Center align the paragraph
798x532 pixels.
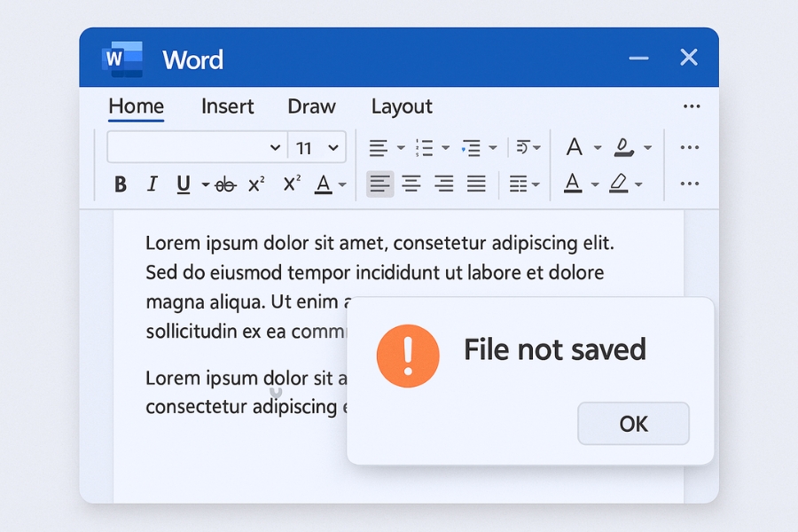pyautogui.click(x=411, y=184)
